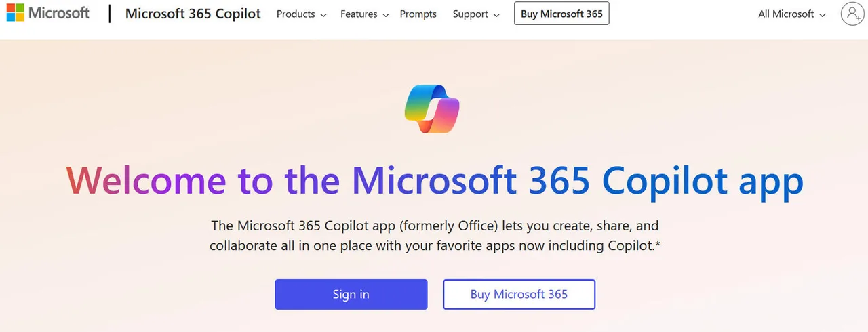
Task: Click the Microsoft wordmark text in header
Action: point(59,13)
